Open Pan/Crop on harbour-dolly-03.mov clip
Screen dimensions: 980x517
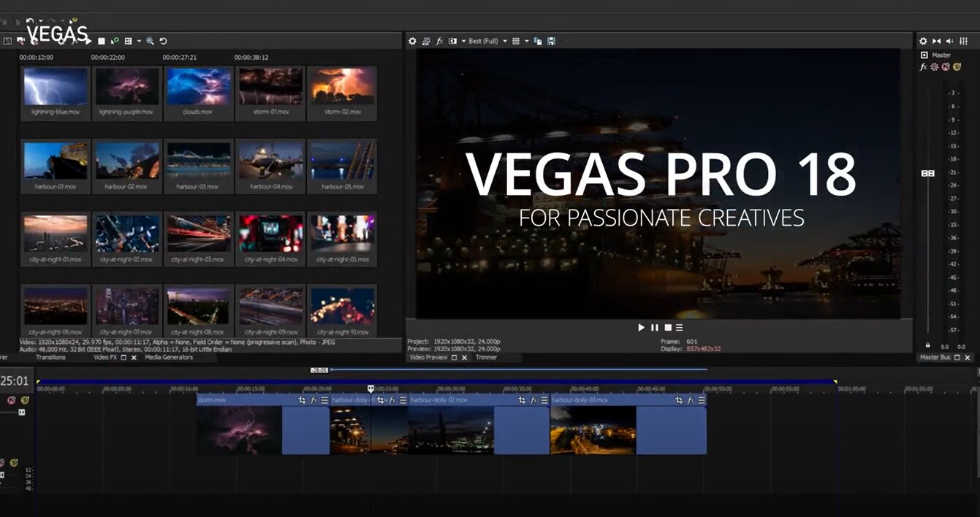click(x=679, y=400)
